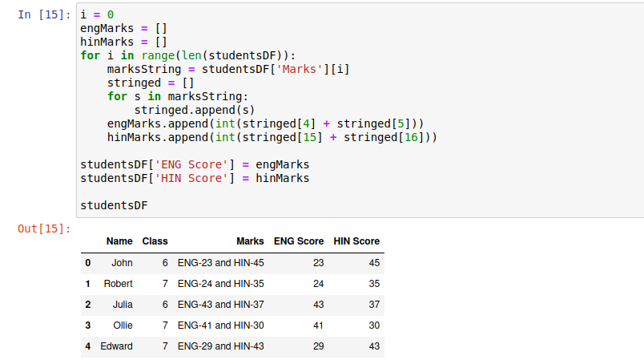The image size is (644, 364).
Task: Click the Marks column header
Action: pos(250,241)
